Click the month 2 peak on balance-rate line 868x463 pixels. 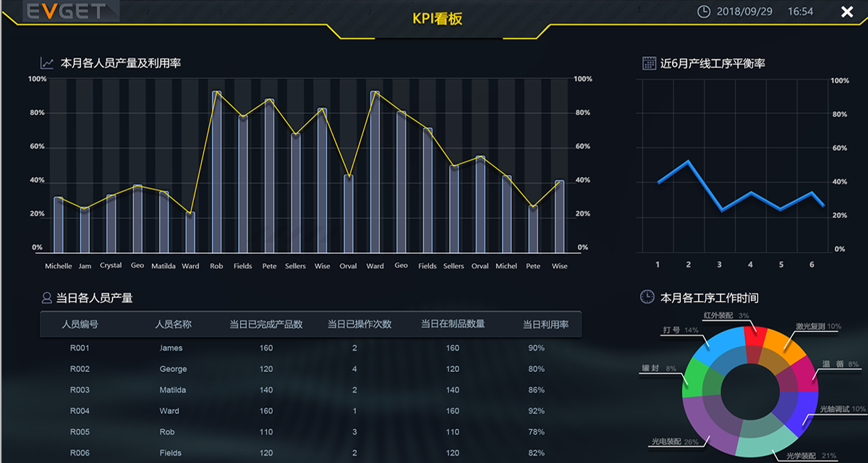688,161
